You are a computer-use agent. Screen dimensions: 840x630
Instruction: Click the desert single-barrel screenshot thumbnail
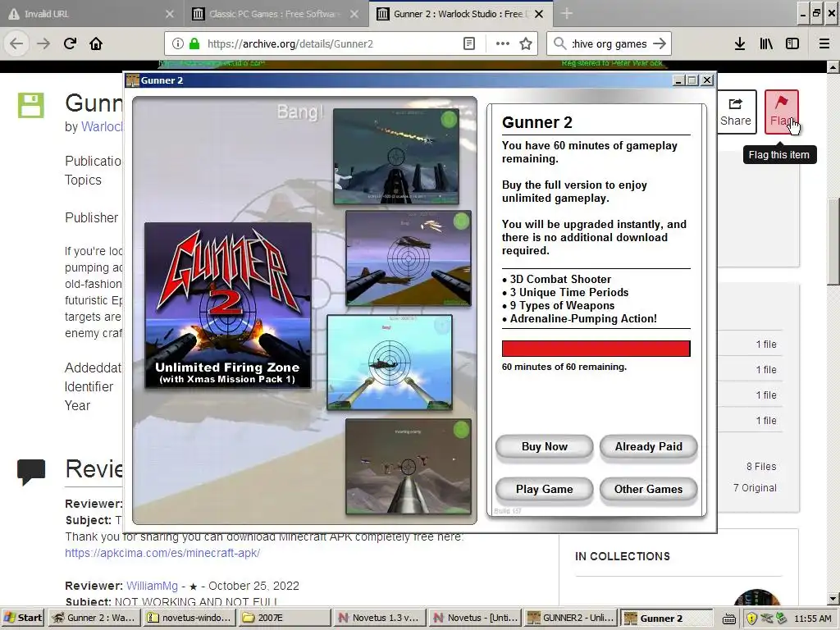click(409, 466)
